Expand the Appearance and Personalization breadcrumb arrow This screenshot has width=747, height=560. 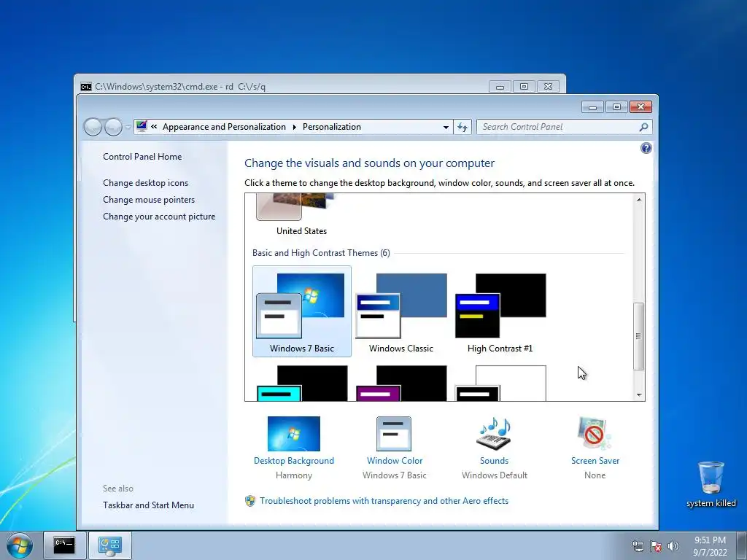point(294,127)
